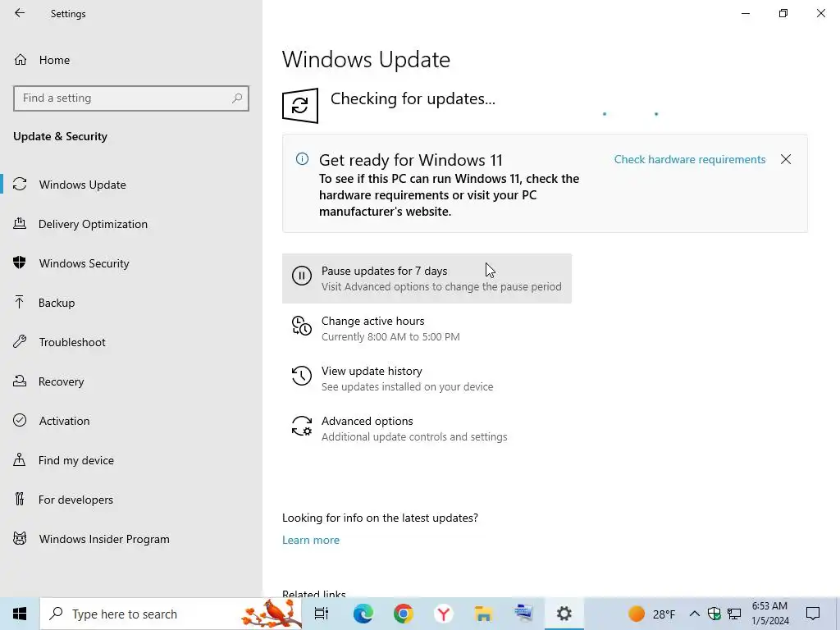This screenshot has width=840, height=630.
Task: Click the Windows Security shield icon
Action: click(x=20, y=263)
